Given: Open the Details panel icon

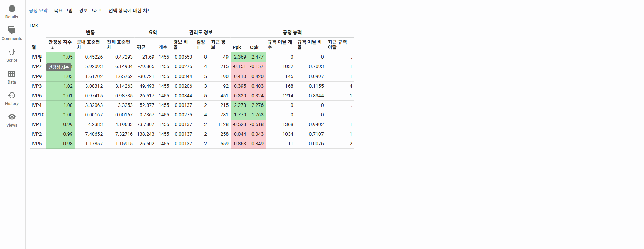Looking at the screenshot, I should click(x=12, y=9).
